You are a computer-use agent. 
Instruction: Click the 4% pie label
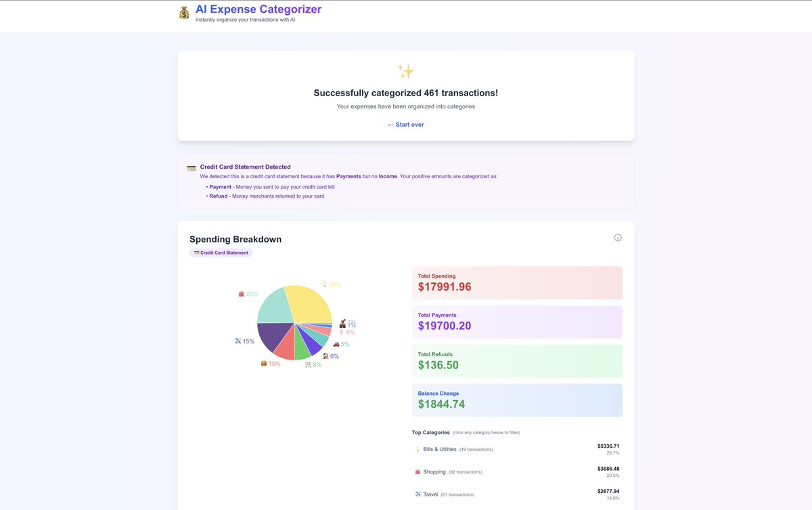click(x=346, y=333)
